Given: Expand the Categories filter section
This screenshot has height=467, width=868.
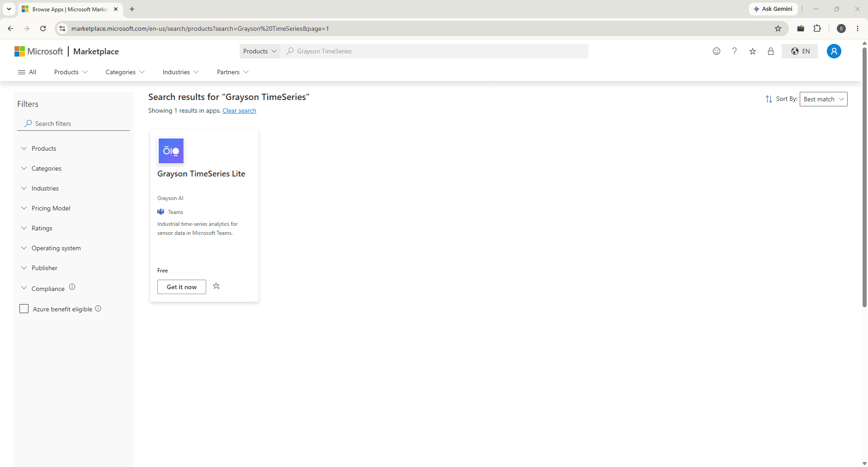Looking at the screenshot, I should 41,168.
